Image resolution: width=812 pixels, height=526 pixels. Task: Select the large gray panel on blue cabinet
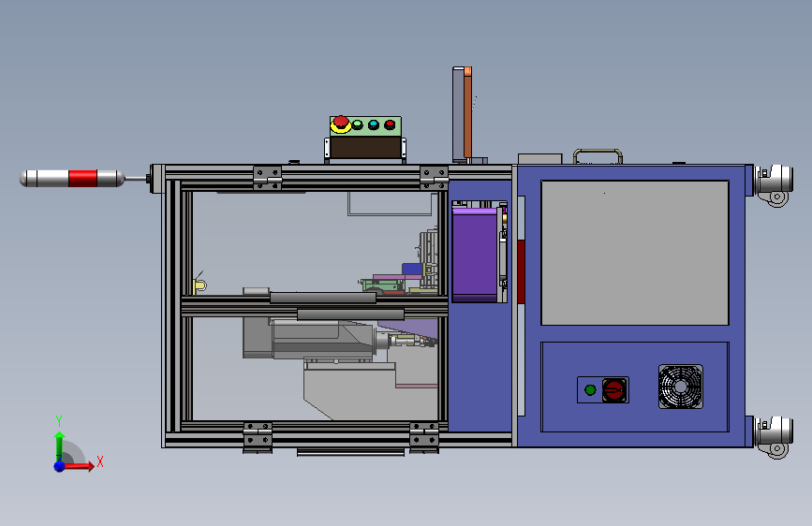pos(635,253)
